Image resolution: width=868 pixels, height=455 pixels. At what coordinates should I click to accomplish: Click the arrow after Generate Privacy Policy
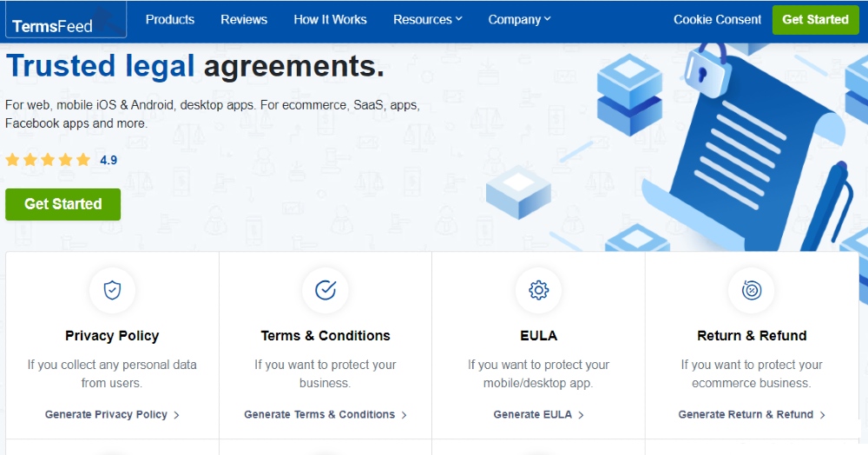click(x=176, y=415)
